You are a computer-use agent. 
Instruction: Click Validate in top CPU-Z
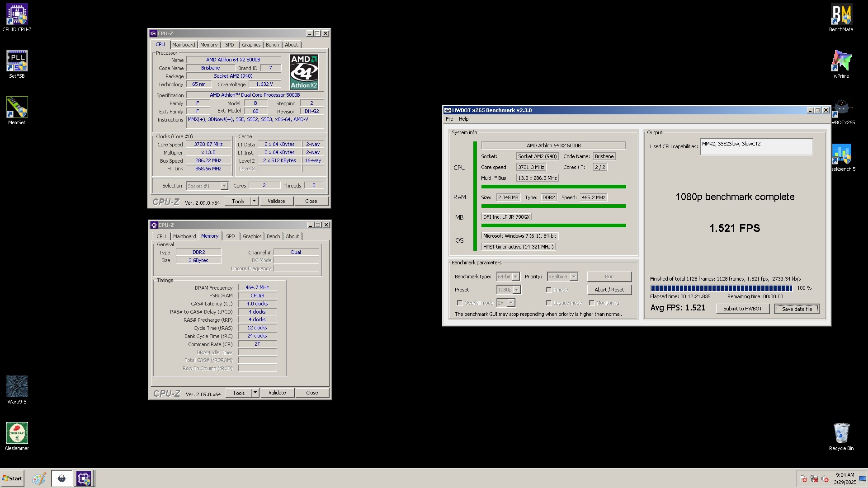(x=276, y=201)
